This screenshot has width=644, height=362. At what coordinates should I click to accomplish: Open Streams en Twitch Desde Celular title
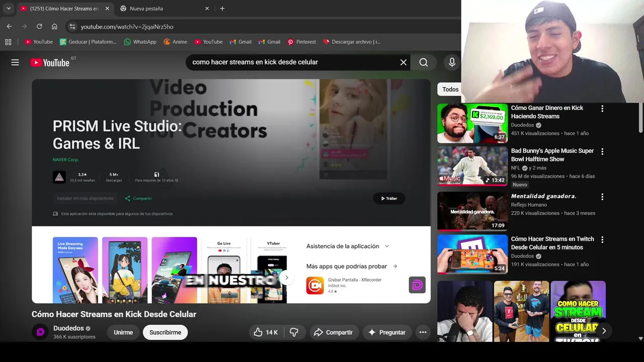(x=552, y=243)
